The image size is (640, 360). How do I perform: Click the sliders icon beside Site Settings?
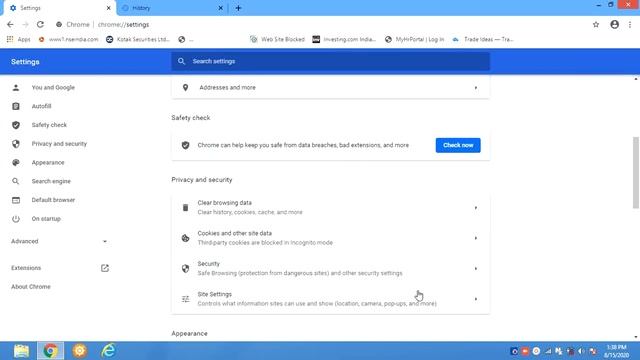click(185, 299)
